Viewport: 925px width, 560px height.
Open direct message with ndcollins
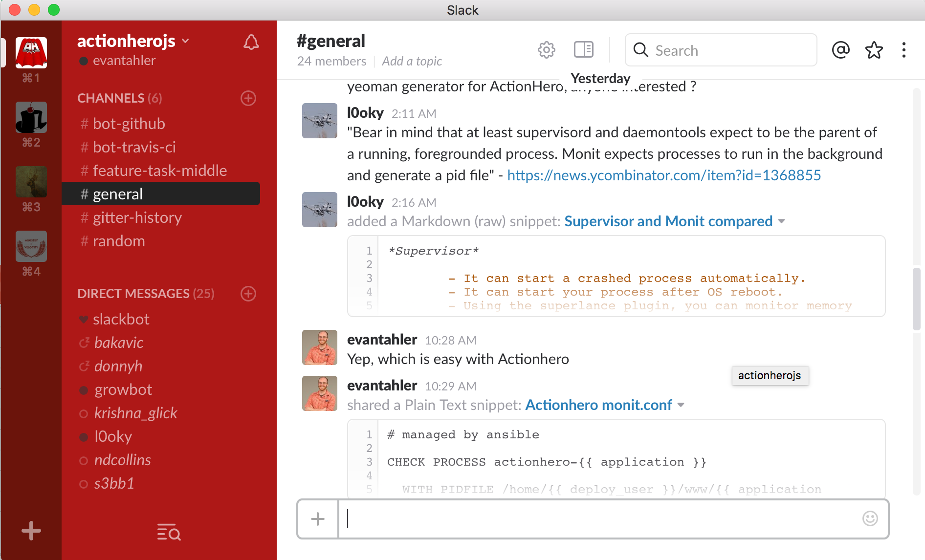[x=161, y=460]
